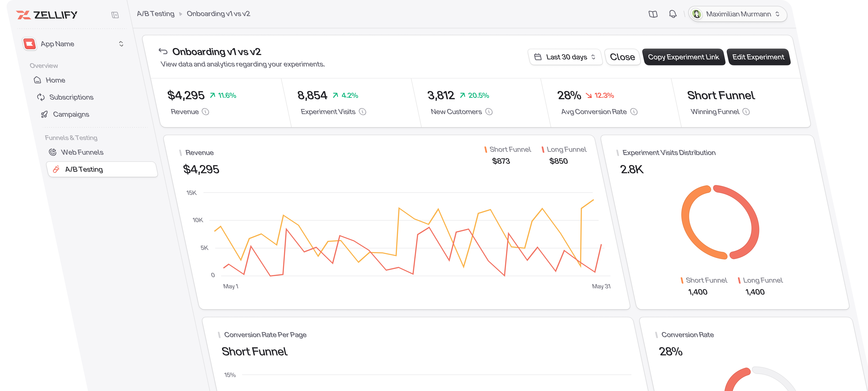Click the A/B Testing breadcrumb link
The width and height of the screenshot is (868, 391).
tap(155, 14)
